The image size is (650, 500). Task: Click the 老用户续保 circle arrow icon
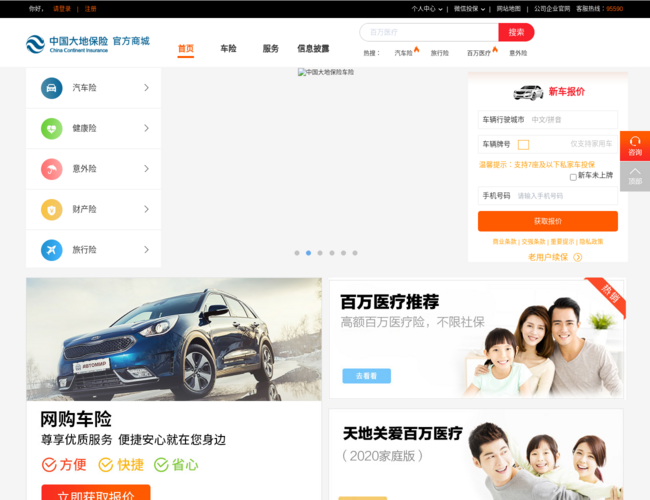tap(577, 257)
